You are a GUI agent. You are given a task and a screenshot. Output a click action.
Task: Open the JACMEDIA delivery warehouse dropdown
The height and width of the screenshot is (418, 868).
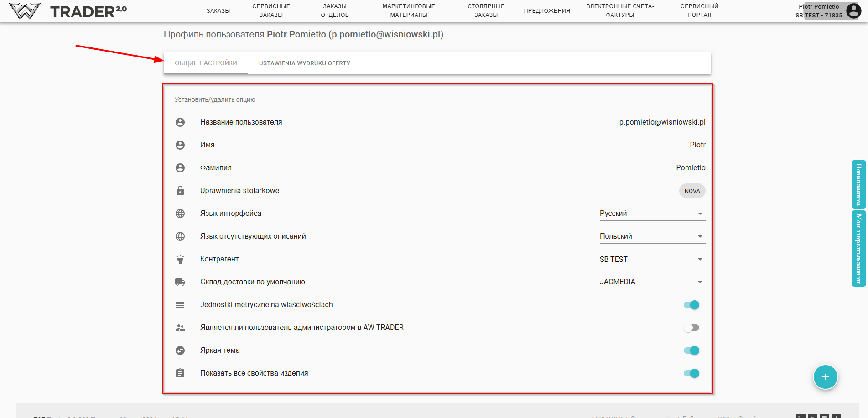(652, 282)
